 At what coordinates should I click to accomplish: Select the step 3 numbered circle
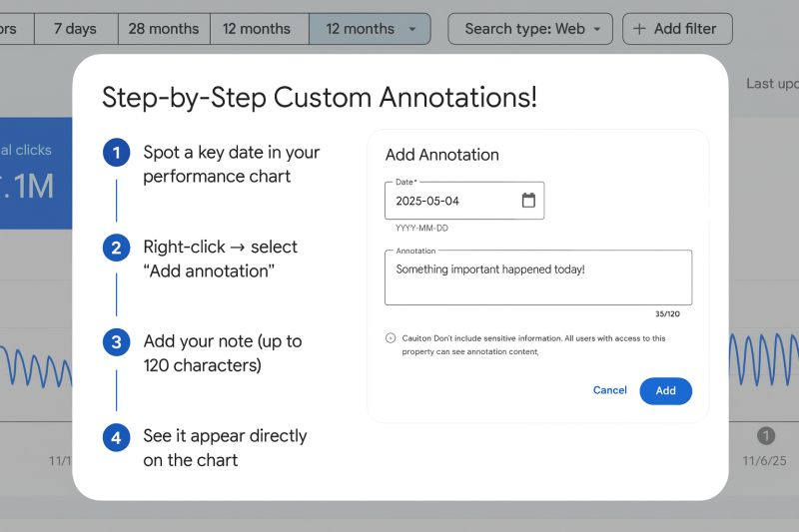[116, 341]
